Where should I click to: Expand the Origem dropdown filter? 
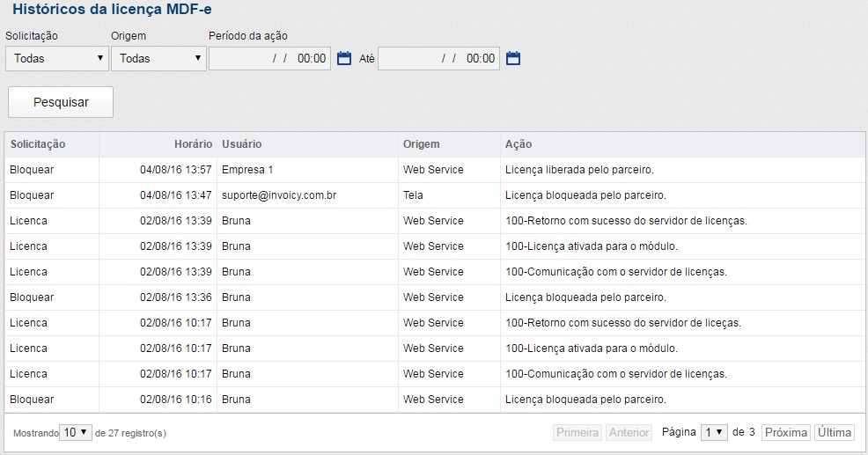point(158,59)
